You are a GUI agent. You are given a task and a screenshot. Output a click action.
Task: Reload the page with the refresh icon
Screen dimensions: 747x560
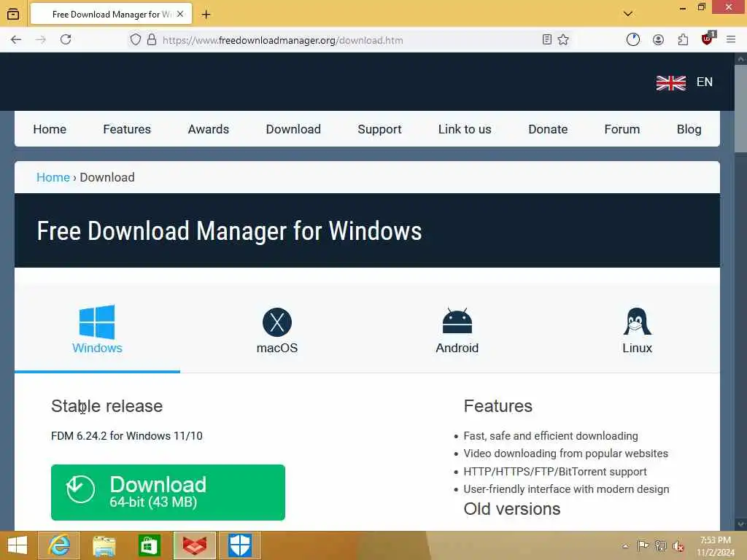point(66,39)
